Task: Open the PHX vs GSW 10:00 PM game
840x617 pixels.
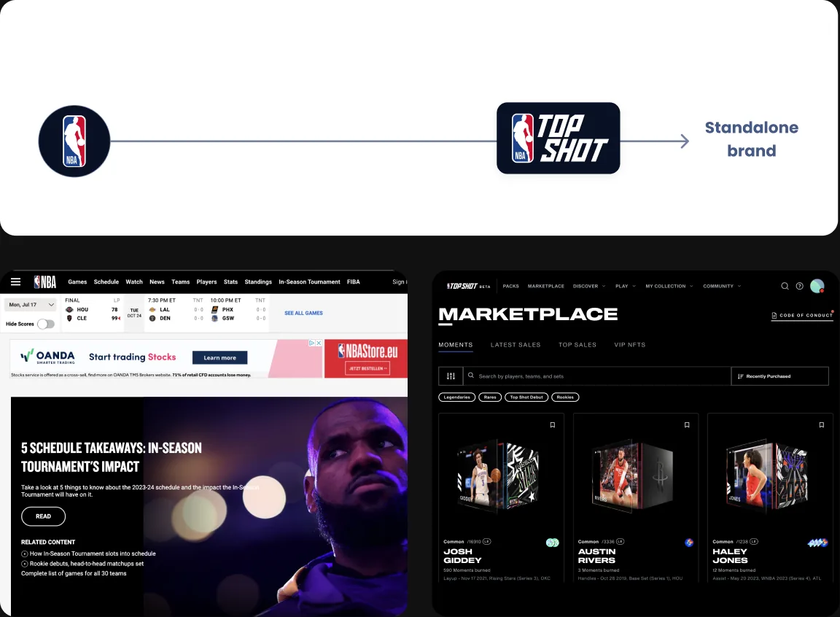Action: click(x=238, y=309)
